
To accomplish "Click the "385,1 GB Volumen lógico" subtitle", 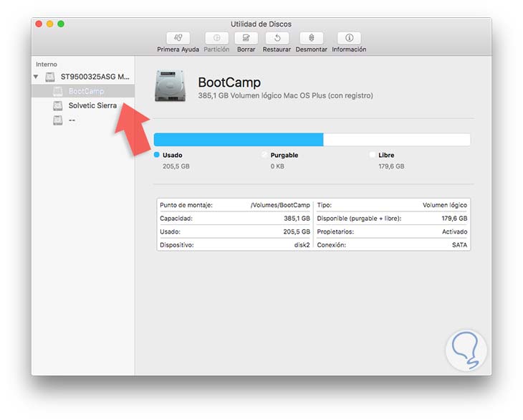I will pyautogui.click(x=286, y=96).
